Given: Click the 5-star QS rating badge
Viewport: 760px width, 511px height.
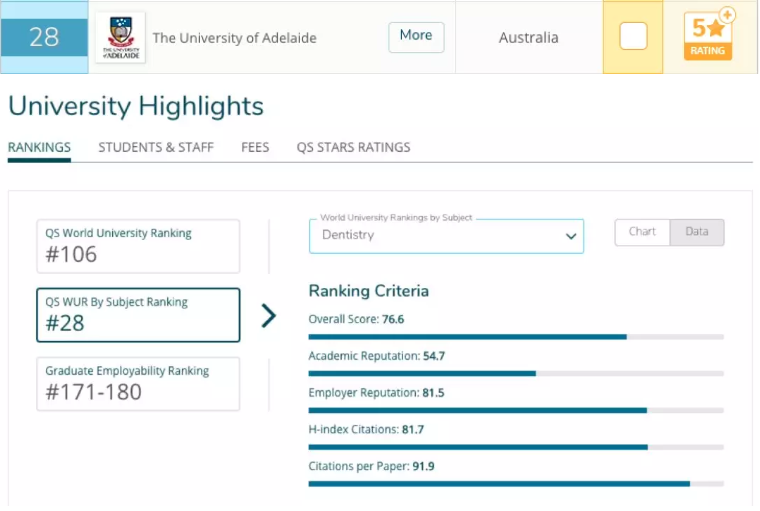Looking at the screenshot, I should coord(707,37).
